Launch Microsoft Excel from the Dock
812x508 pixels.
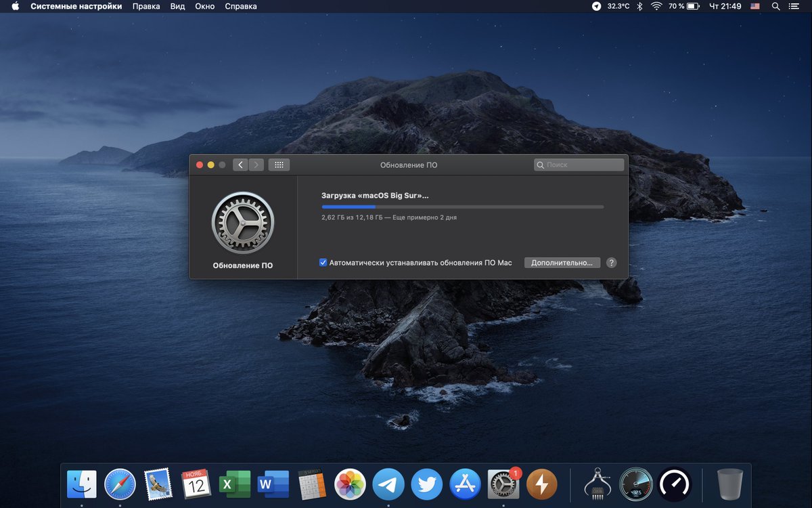pyautogui.click(x=233, y=484)
